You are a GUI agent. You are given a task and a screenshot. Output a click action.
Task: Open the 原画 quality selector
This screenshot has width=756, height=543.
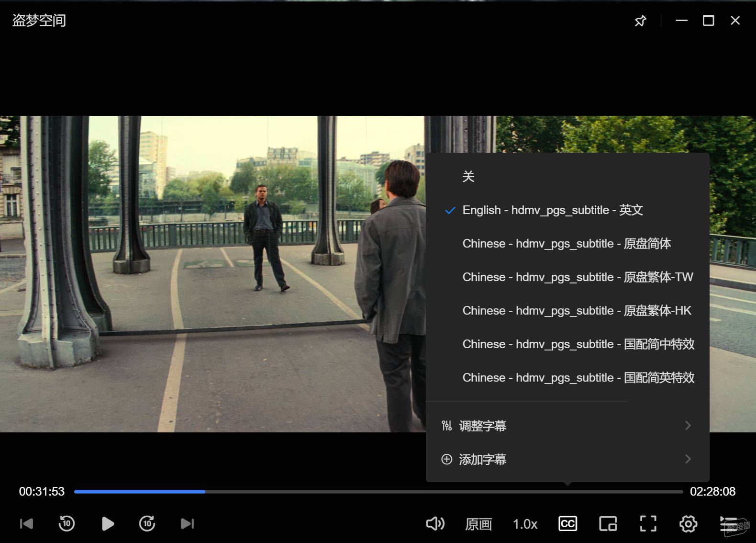click(x=478, y=524)
